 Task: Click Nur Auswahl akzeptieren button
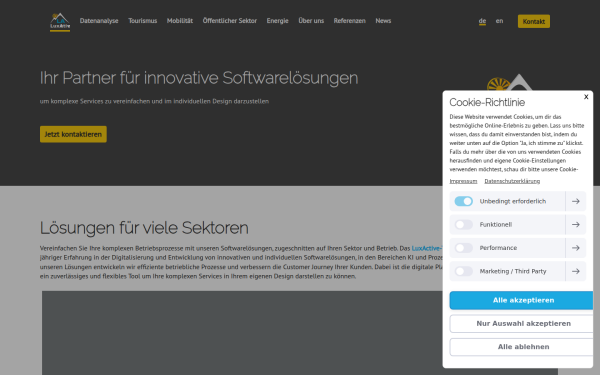(x=523, y=324)
